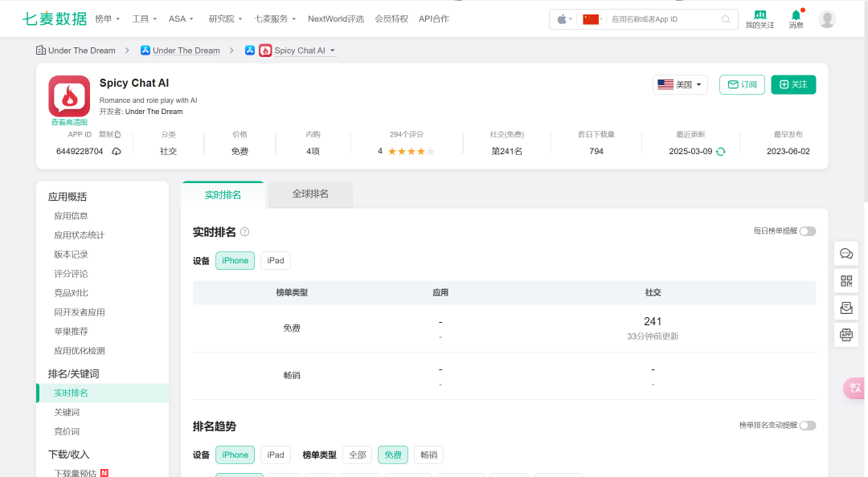The image size is (868, 477).
Task: Expand the ASA menu dropdown
Action: pos(181,18)
